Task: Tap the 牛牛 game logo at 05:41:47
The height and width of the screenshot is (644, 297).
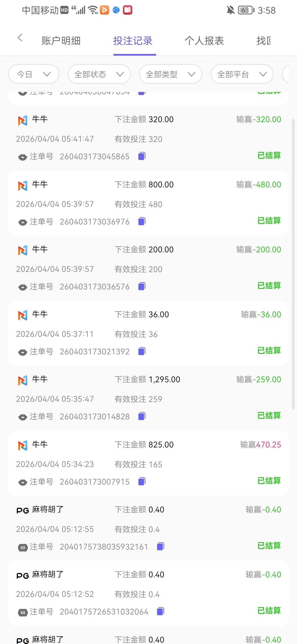Action: (x=23, y=120)
